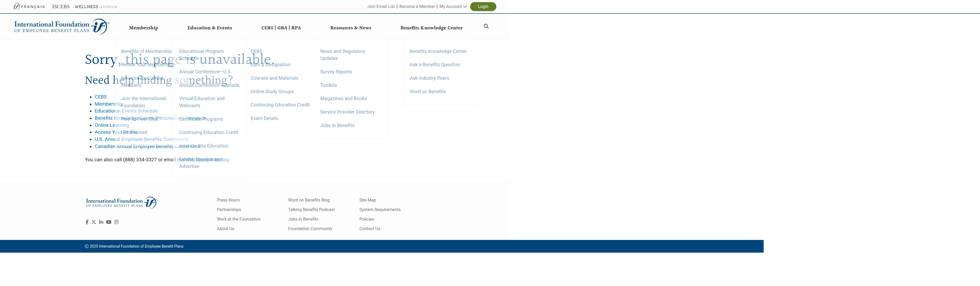This screenshot has height=286, width=980.
Task: Select Word on Benefits submenu item
Action: pyautogui.click(x=428, y=92)
